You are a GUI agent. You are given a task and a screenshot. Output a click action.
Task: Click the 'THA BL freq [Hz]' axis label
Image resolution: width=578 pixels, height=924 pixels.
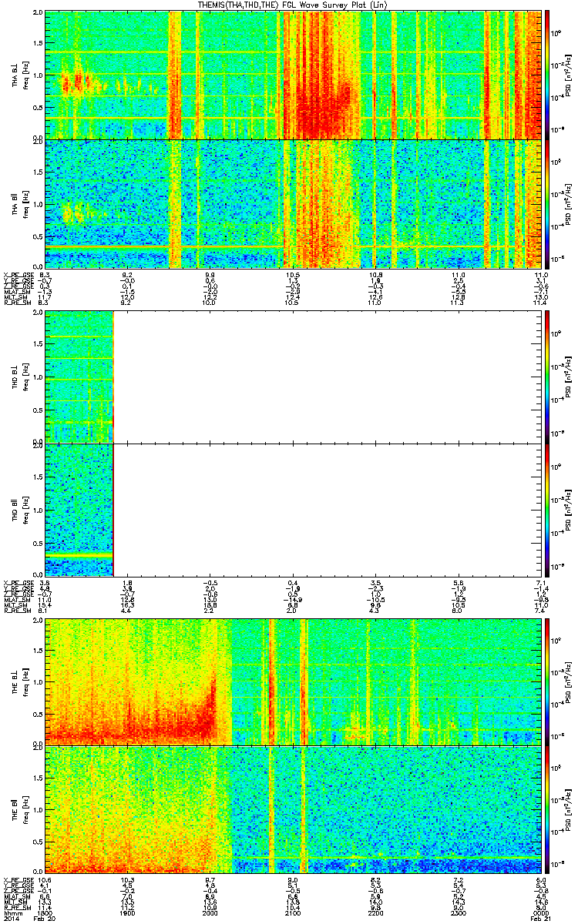pyautogui.click(x=21, y=75)
